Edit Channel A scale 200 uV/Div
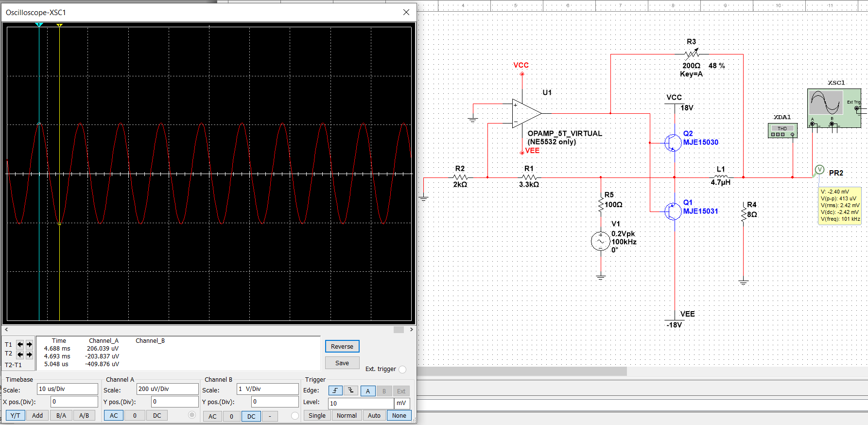Screen dimensions: 868x425 point(168,389)
